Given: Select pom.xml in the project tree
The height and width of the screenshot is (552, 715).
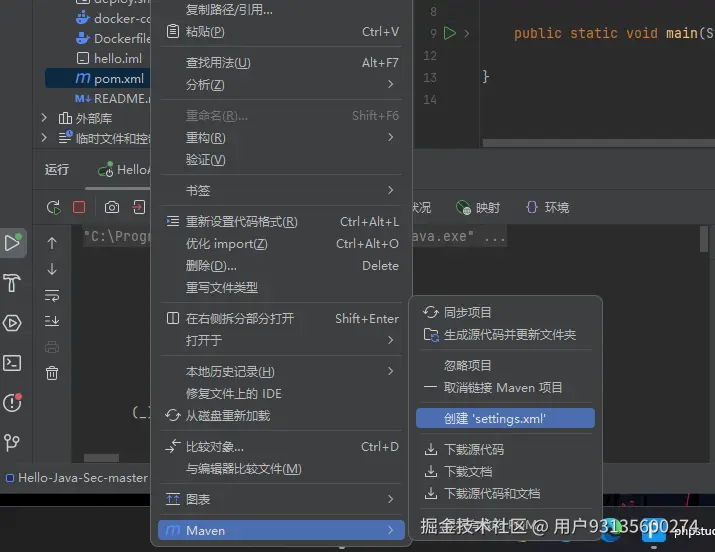Looking at the screenshot, I should tap(98, 78).
